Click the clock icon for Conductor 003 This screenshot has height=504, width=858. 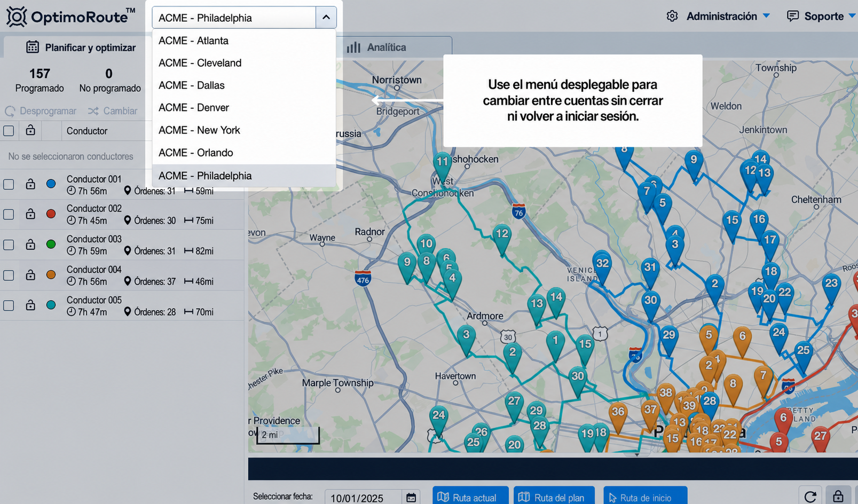click(71, 251)
